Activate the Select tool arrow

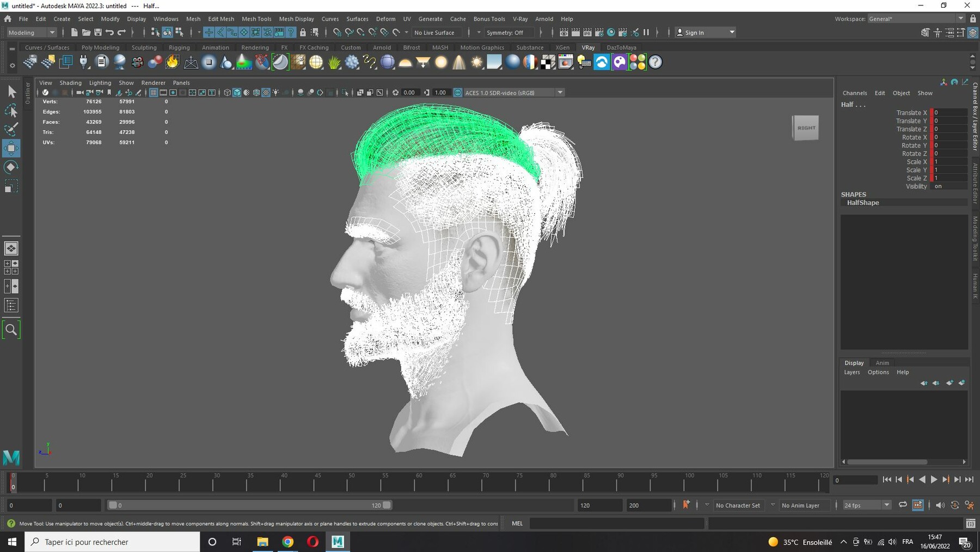pos(11,92)
